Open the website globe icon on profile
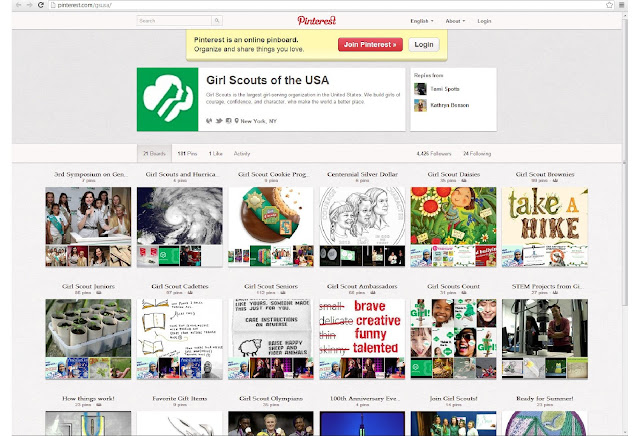640x436 pixels. 209,121
